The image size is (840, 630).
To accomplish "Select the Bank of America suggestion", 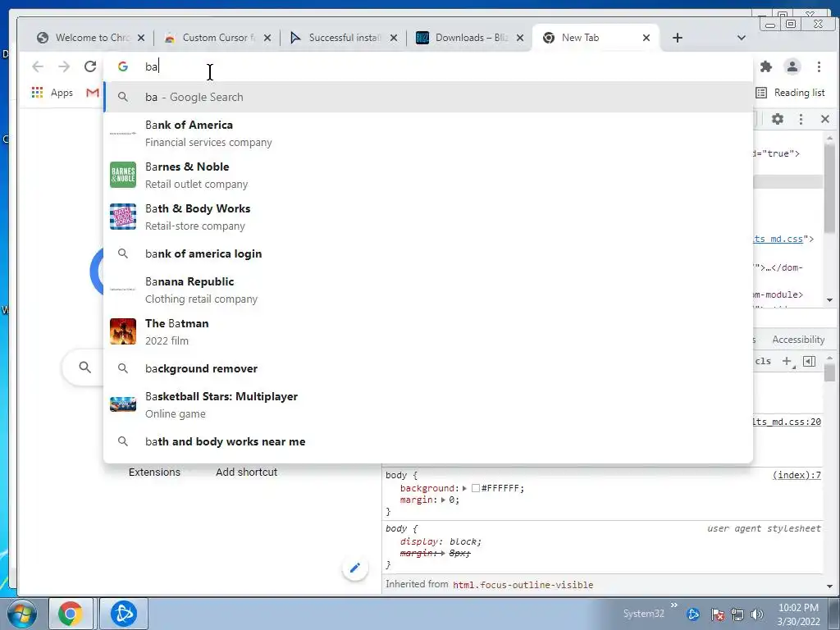I will 428,134.
